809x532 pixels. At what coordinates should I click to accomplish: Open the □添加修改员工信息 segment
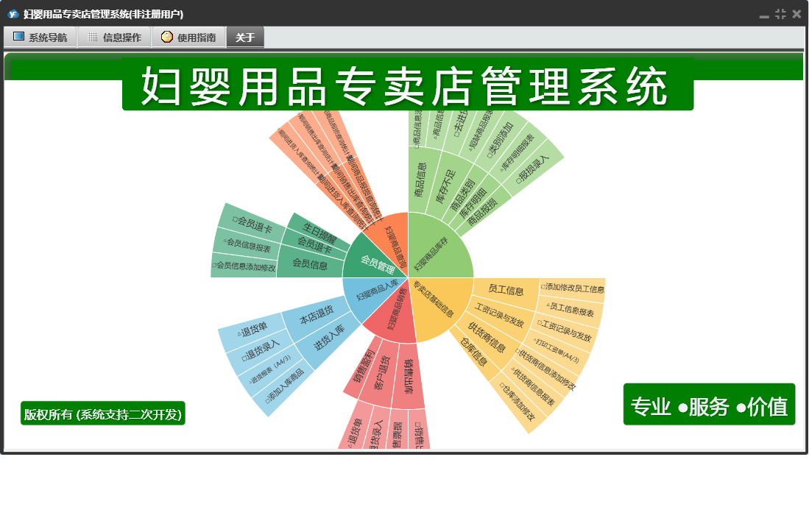tap(572, 288)
